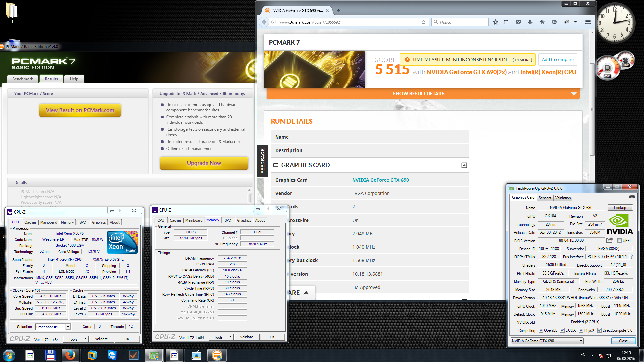Screen dimensions: 644x362
Task: Open a new Firefox tab with plus
Action: click(338, 11)
